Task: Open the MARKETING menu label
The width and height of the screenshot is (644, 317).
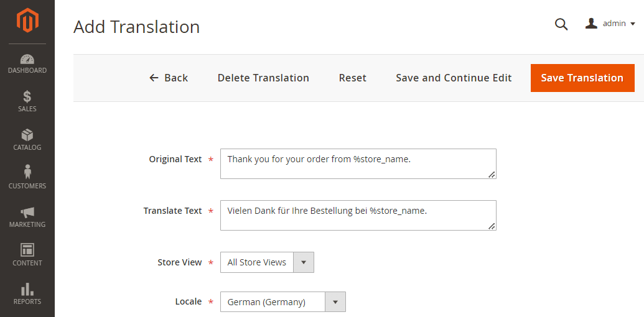Action: [x=27, y=225]
